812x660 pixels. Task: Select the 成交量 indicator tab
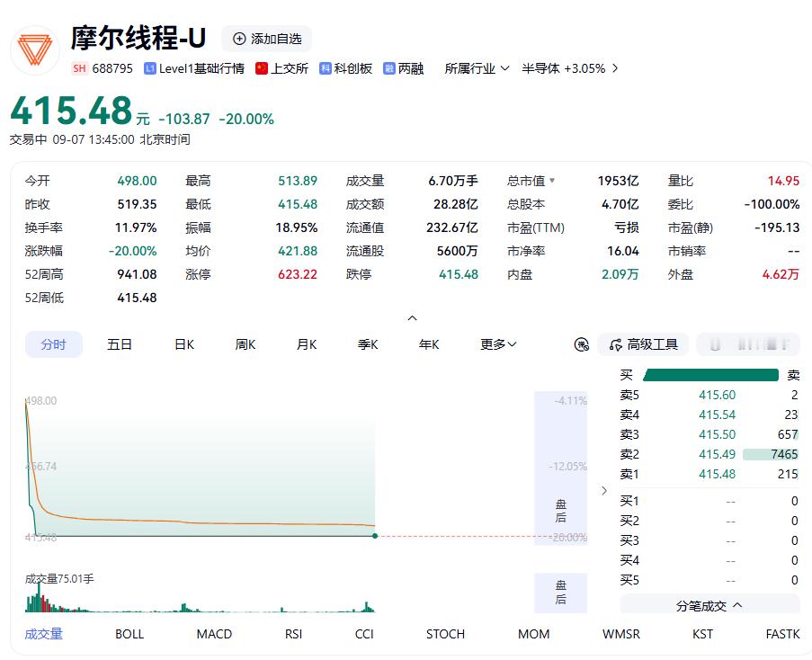click(x=44, y=634)
